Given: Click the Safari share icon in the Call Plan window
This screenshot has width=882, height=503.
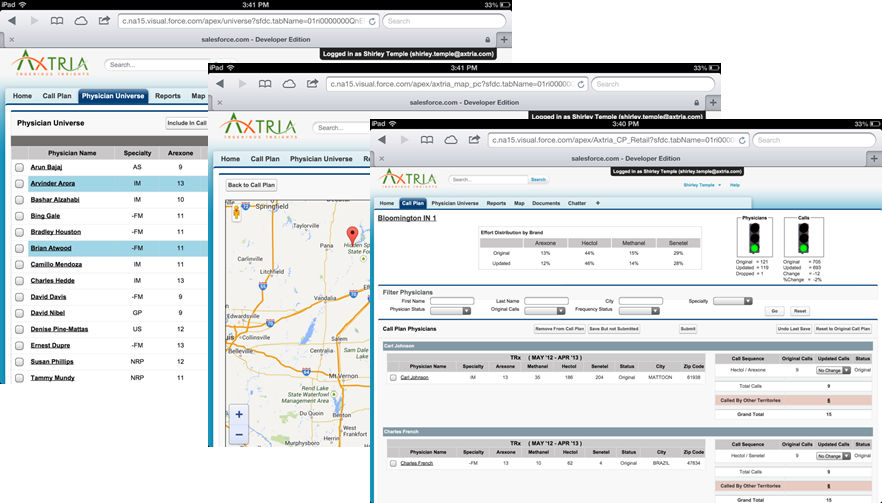Looking at the screenshot, I should click(474, 140).
